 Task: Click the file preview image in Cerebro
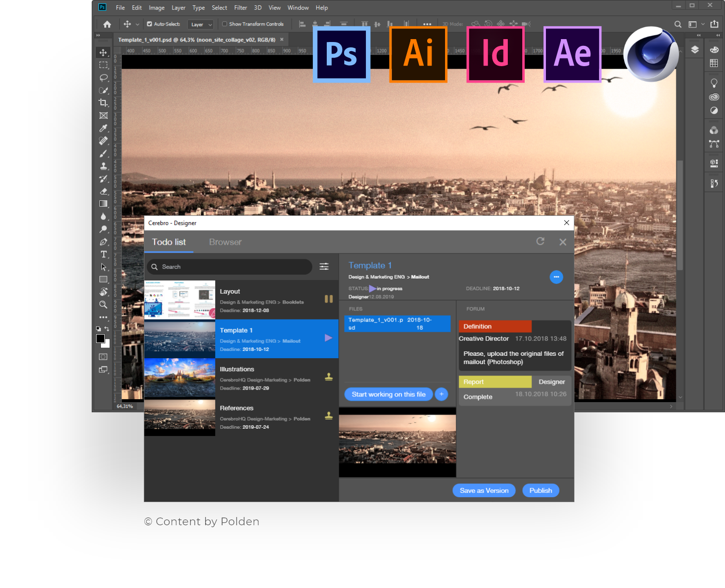[x=397, y=442]
